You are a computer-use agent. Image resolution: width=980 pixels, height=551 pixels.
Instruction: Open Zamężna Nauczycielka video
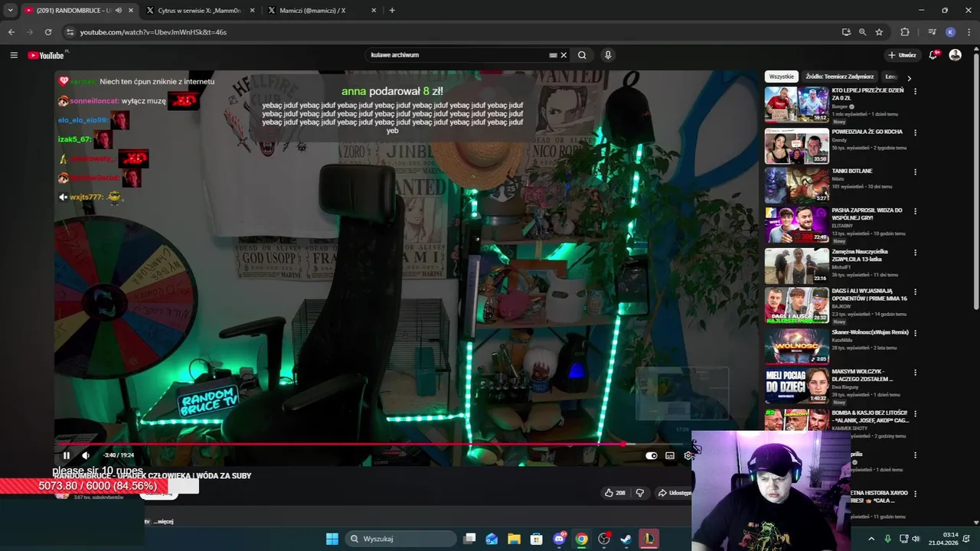point(796,266)
